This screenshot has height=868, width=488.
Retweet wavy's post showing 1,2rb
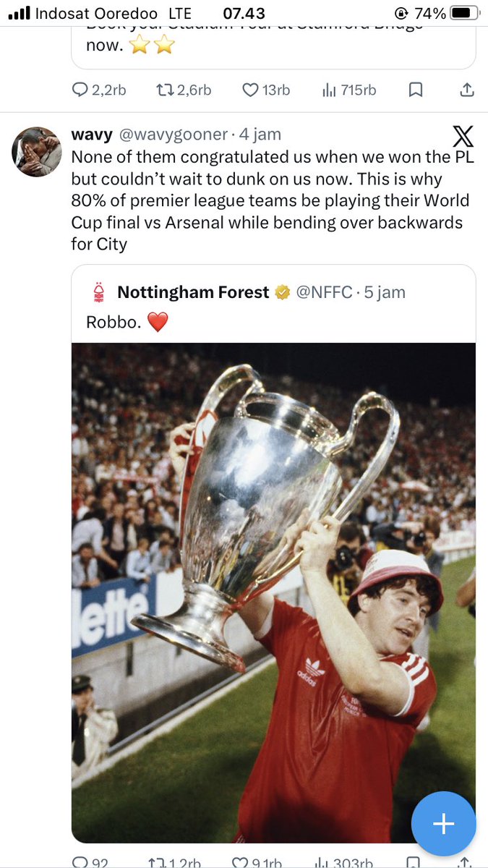[156, 862]
